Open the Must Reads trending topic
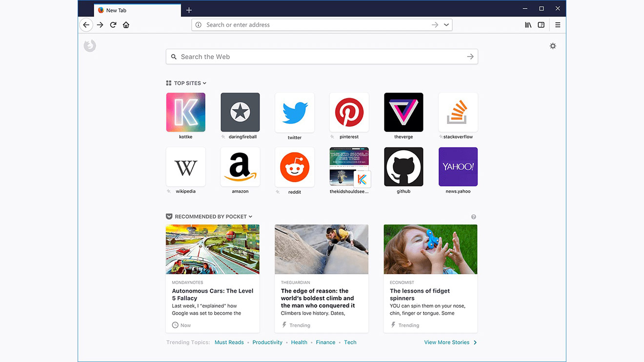 (x=229, y=342)
